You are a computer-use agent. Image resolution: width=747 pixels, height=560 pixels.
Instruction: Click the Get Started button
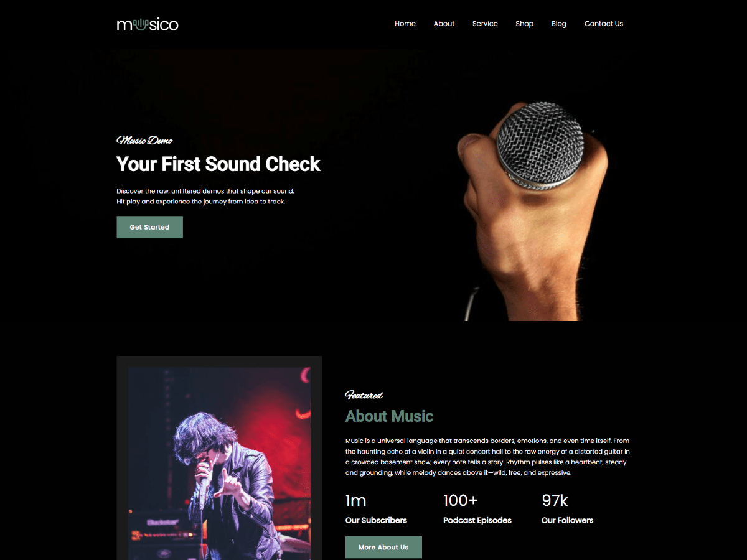click(x=149, y=227)
